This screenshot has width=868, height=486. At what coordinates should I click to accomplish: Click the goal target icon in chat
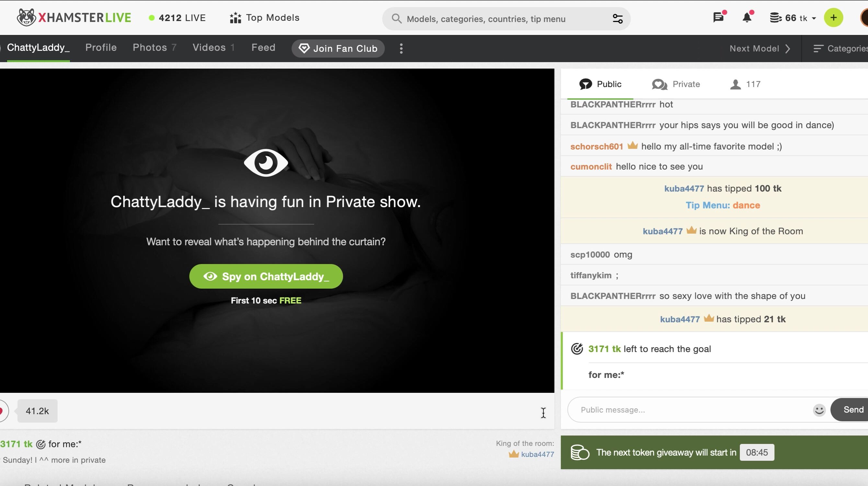pos(577,349)
